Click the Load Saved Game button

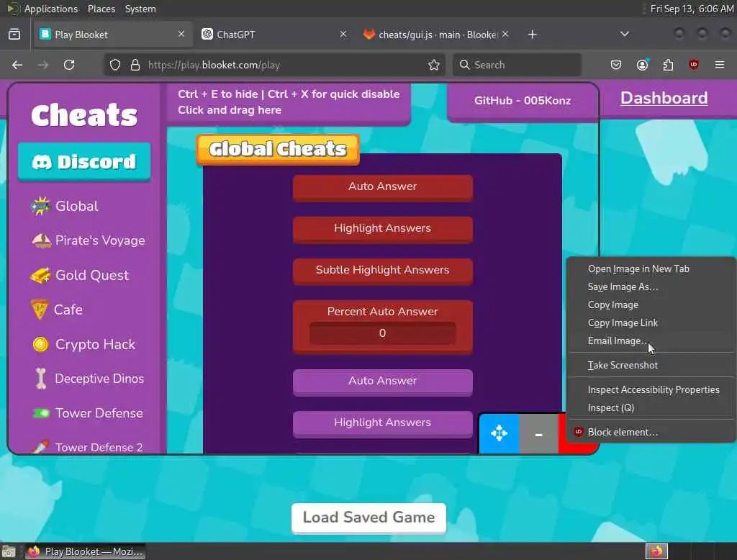pyautogui.click(x=369, y=518)
